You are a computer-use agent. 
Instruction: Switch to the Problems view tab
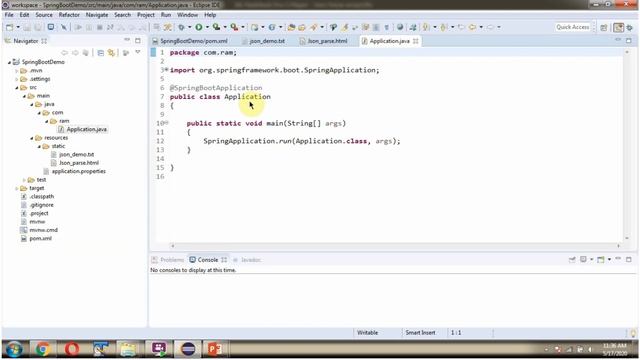[172, 260]
